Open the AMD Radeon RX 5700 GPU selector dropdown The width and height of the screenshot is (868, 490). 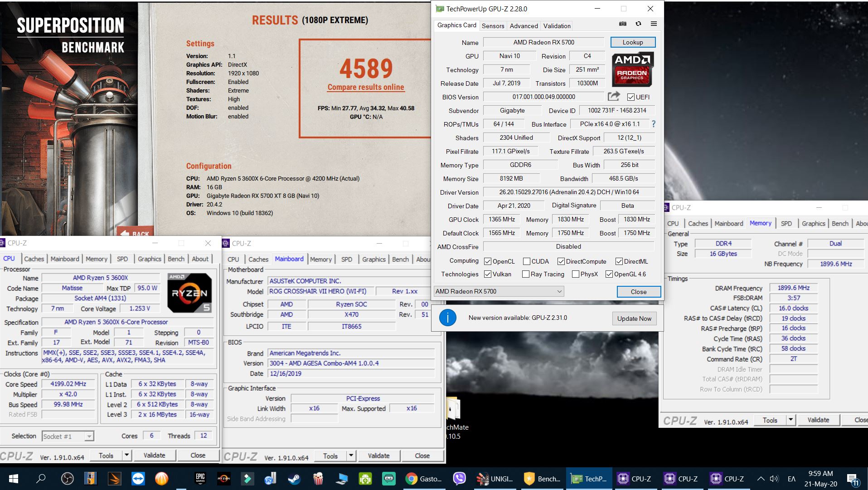(x=499, y=291)
